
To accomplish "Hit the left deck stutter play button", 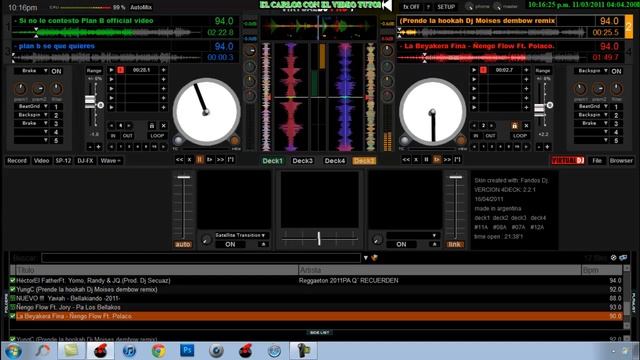I will coord(210,160).
